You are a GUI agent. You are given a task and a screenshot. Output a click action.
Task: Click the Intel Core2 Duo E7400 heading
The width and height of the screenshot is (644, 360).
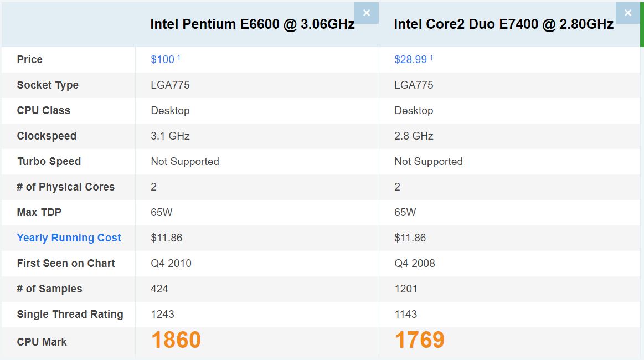[503, 24]
